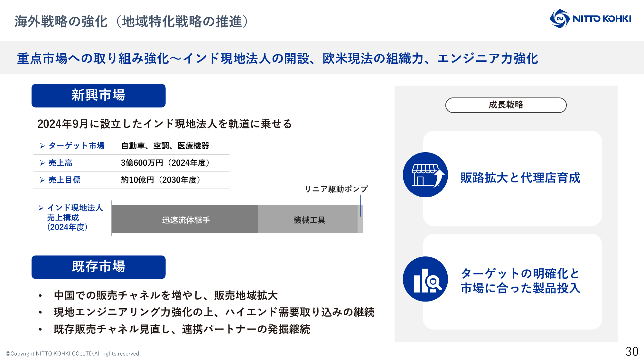The height and width of the screenshot is (362, 644).
Task: Click the 成長戦略 rounded label
Action: tap(506, 105)
